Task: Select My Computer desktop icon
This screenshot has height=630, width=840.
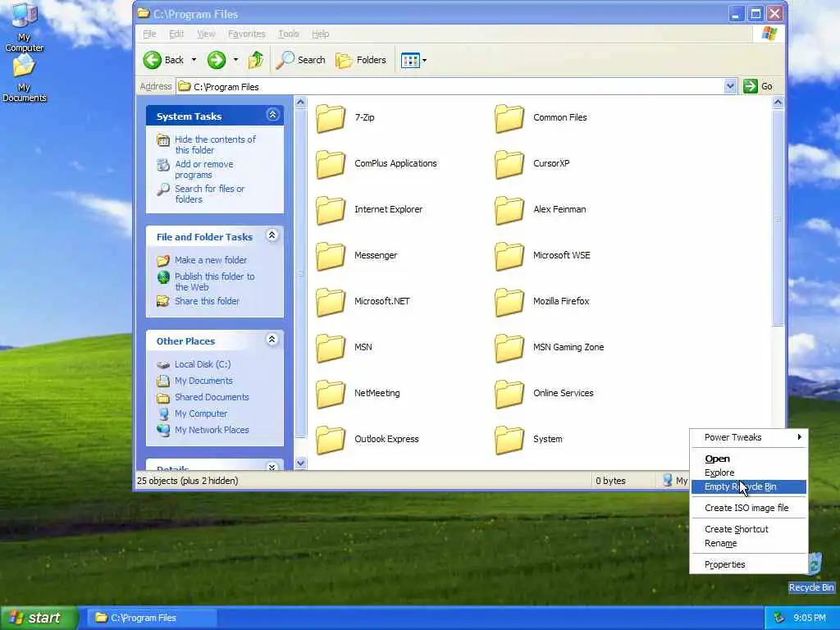Action: click(24, 28)
